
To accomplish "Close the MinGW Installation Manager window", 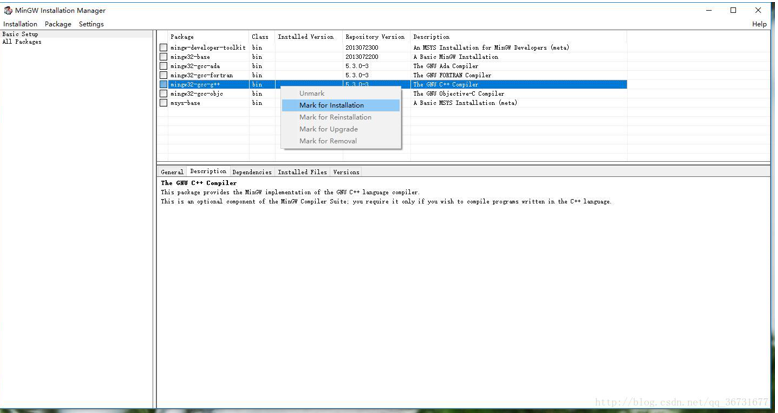I will pyautogui.click(x=758, y=10).
